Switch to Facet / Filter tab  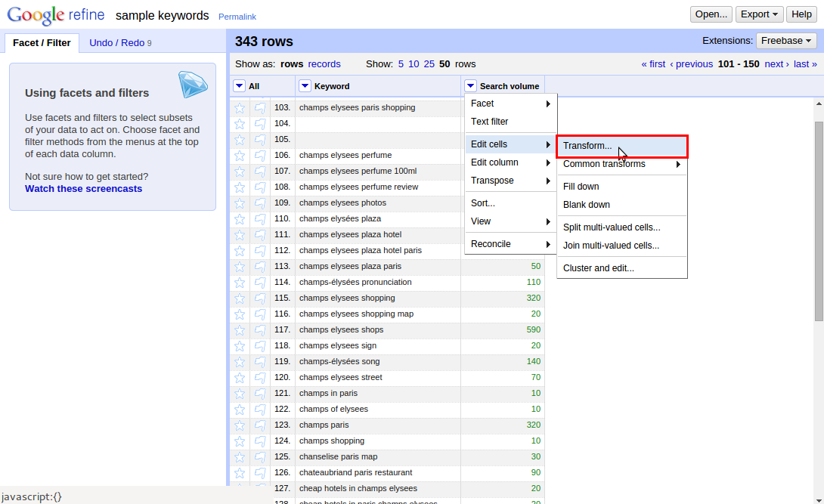pyautogui.click(x=42, y=43)
